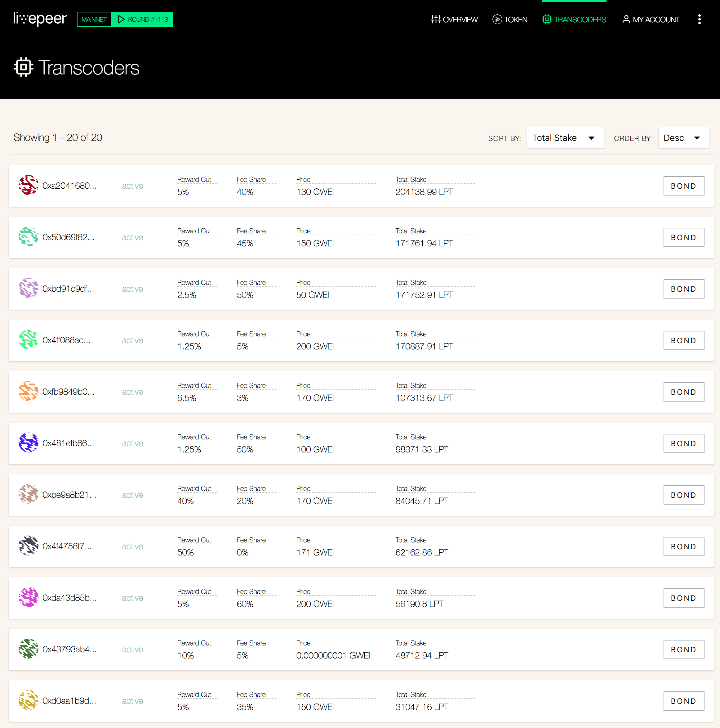
Task: Click blue identicon for 0x481efb66
Action: (28, 443)
